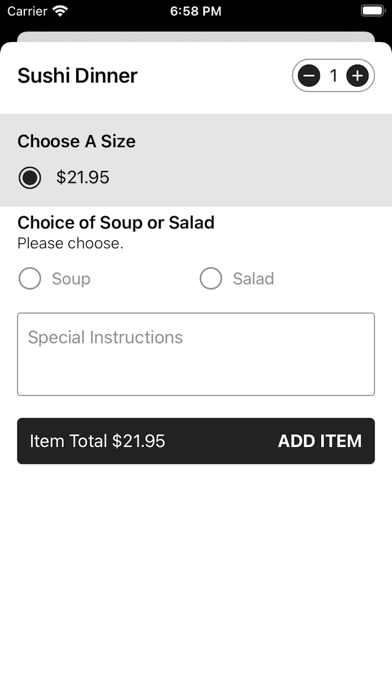
Task: Tap the battery indicator icon
Action: click(373, 11)
